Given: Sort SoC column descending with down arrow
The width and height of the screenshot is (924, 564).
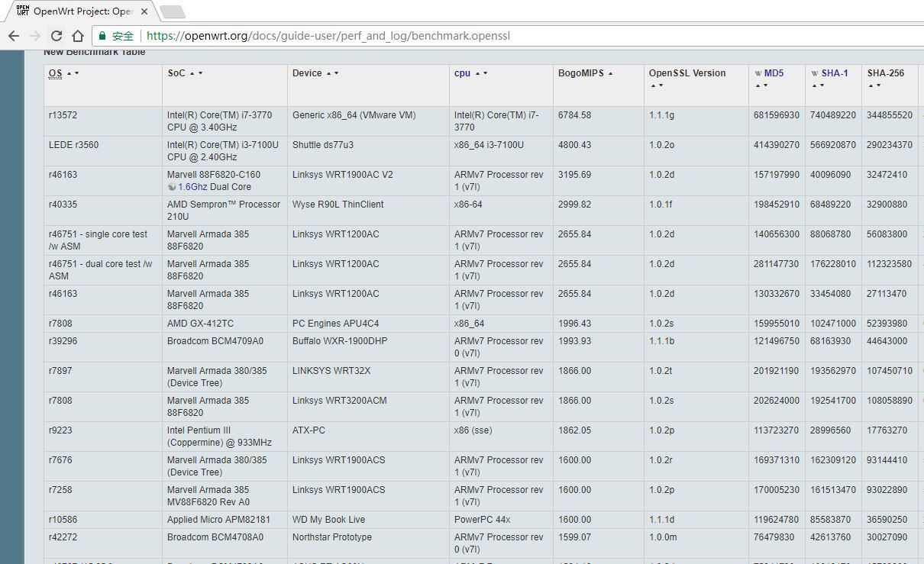Looking at the screenshot, I should (x=201, y=74).
